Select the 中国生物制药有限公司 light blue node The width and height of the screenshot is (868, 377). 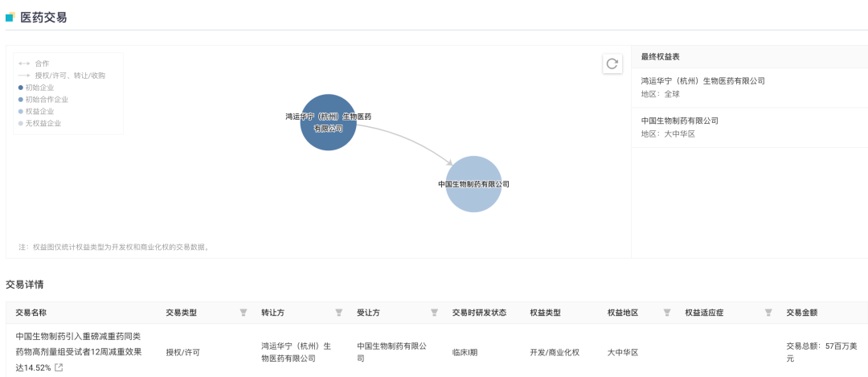(x=473, y=184)
